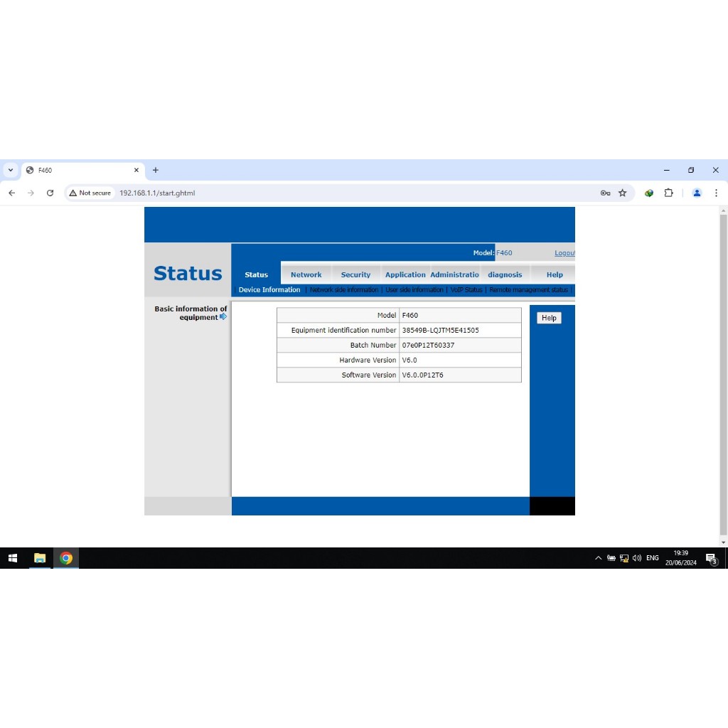The image size is (728, 728).
Task: Open the tab search dropdown arrow
Action: click(11, 171)
